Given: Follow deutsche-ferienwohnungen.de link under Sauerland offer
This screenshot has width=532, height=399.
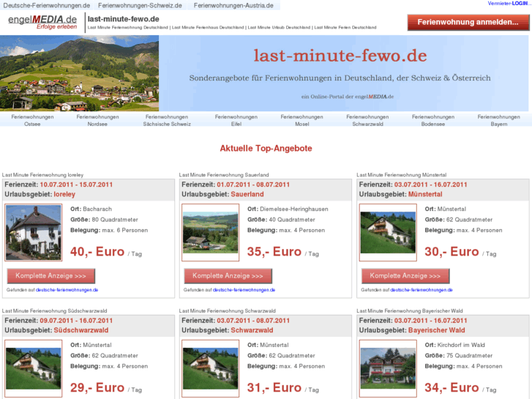Looking at the screenshot, I should click(244, 290).
